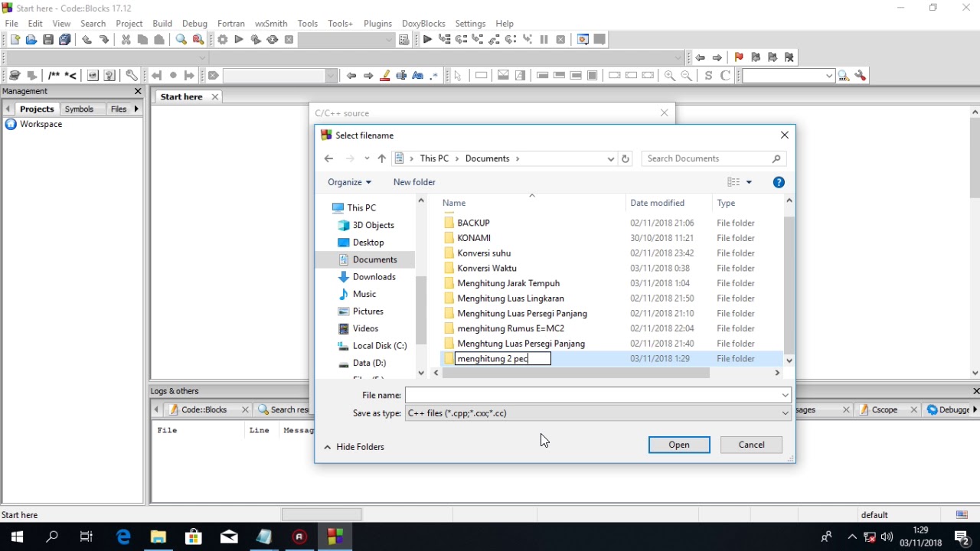Open the Save as type dropdown
The height and width of the screenshot is (551, 980).
click(x=598, y=413)
